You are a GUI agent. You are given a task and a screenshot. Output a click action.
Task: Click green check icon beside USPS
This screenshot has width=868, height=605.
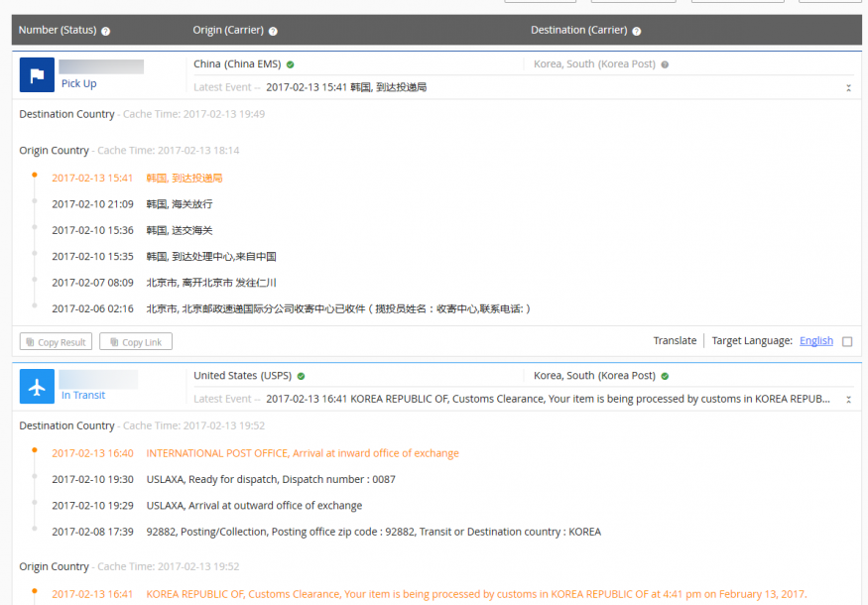[301, 376]
